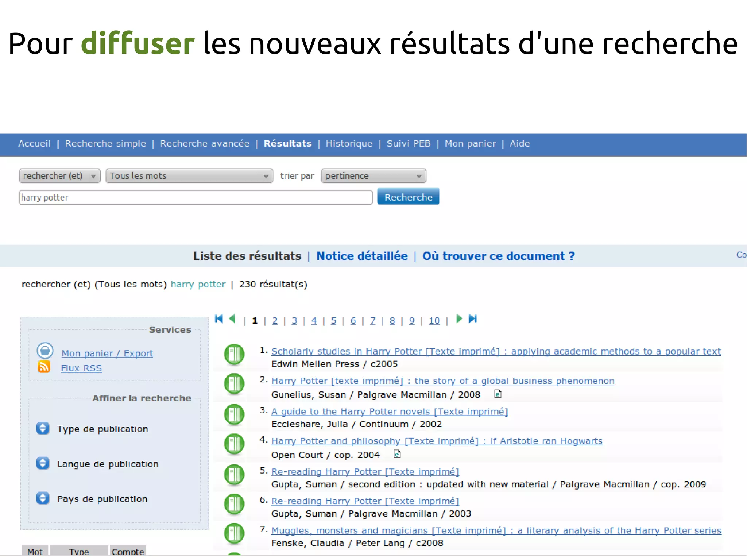The height and width of the screenshot is (560, 747).
Task: Go to next results page arrow
Action: pyautogui.click(x=459, y=319)
